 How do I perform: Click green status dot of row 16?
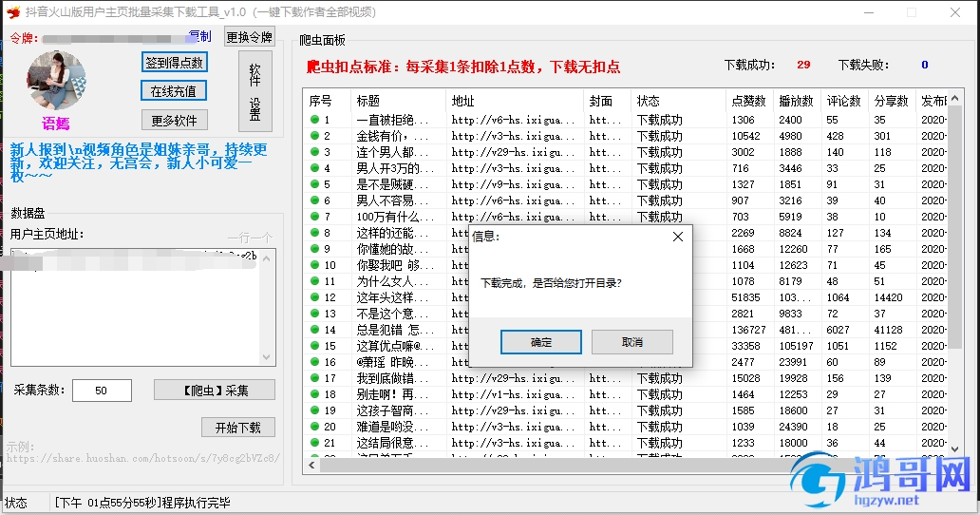coord(314,362)
